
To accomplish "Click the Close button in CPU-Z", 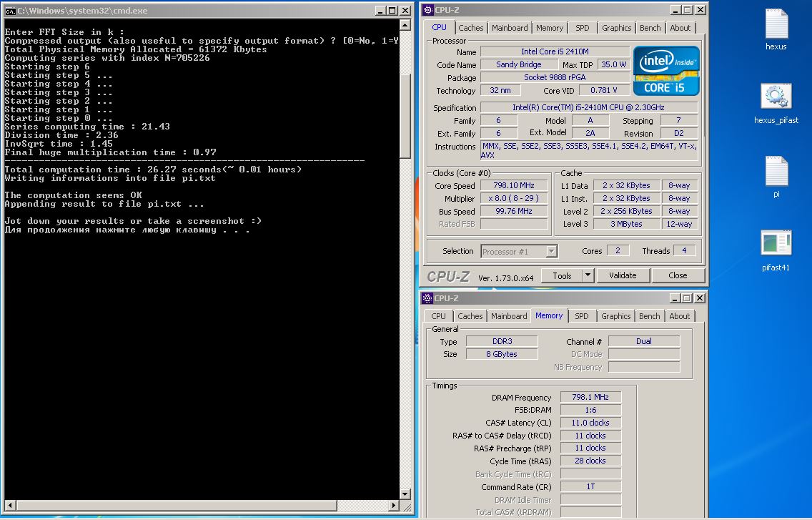I will click(x=678, y=276).
